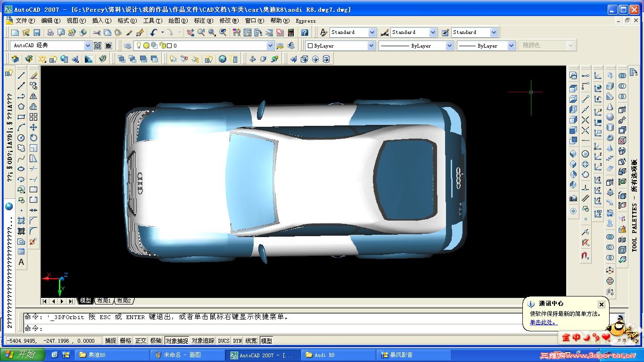Expand the AutoCAD 经典 workspace dropdown
The image size is (644, 362).
coord(88,46)
